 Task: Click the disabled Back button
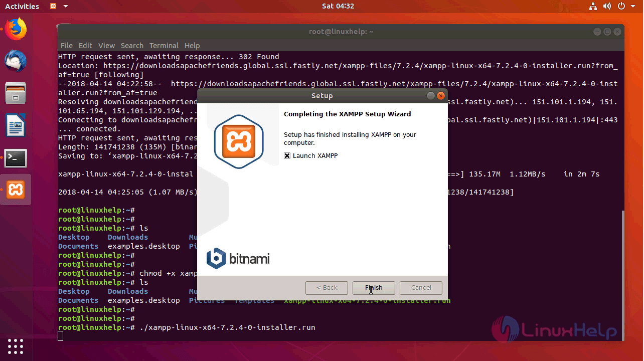327,288
